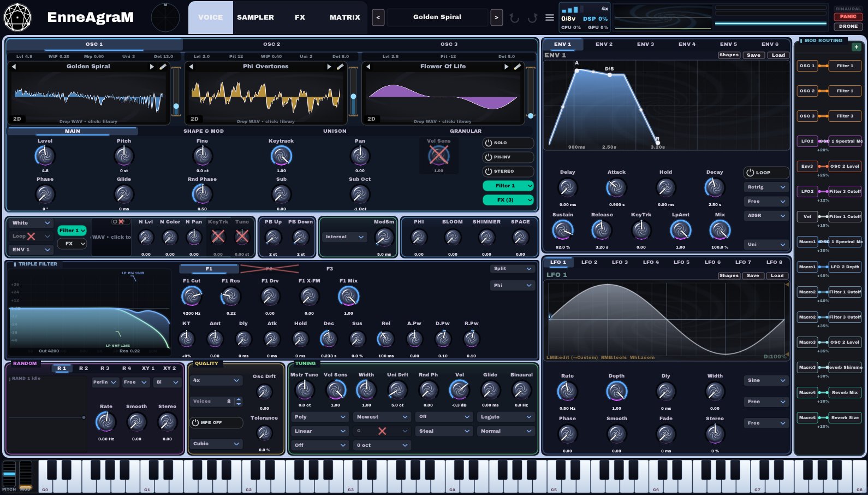Click the redo arrow icon
Screen dimensions: 868x495
[532, 18]
